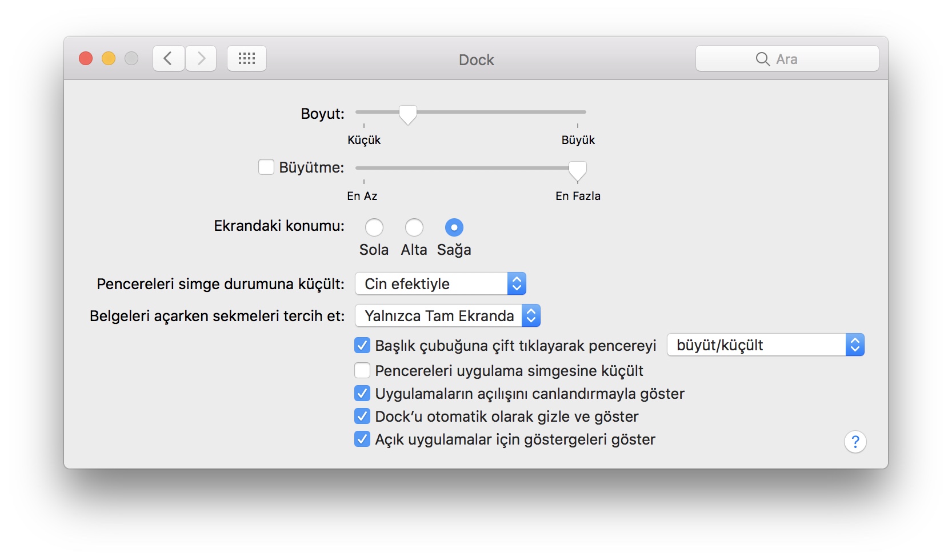This screenshot has width=952, height=560.
Task: Open the Yalnızca Tam Ekranda dropdown
Action: click(x=447, y=316)
